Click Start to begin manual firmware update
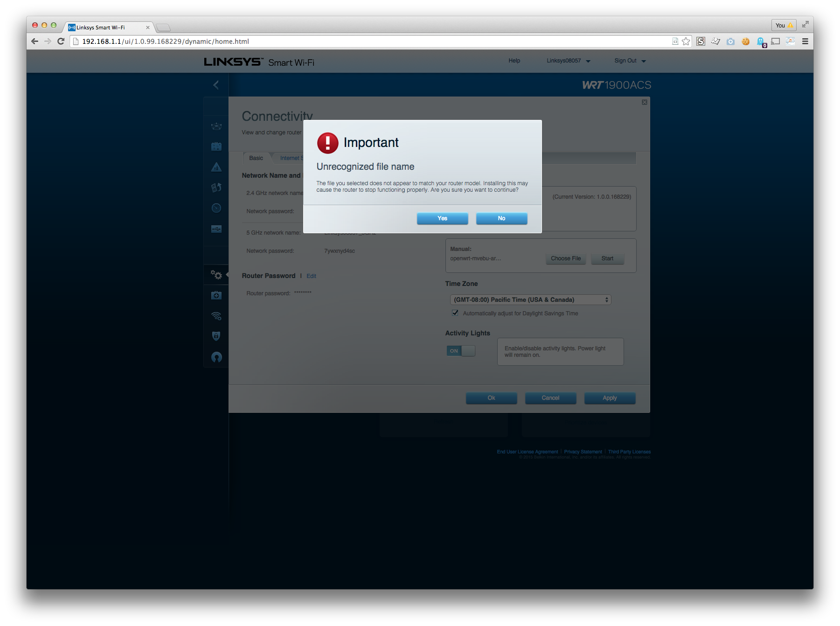 [607, 258]
